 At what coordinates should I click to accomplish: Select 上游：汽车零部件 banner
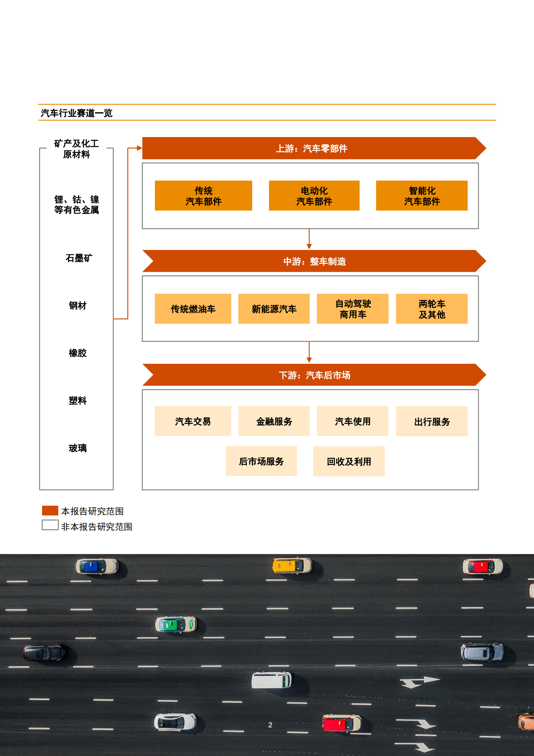[x=314, y=148]
